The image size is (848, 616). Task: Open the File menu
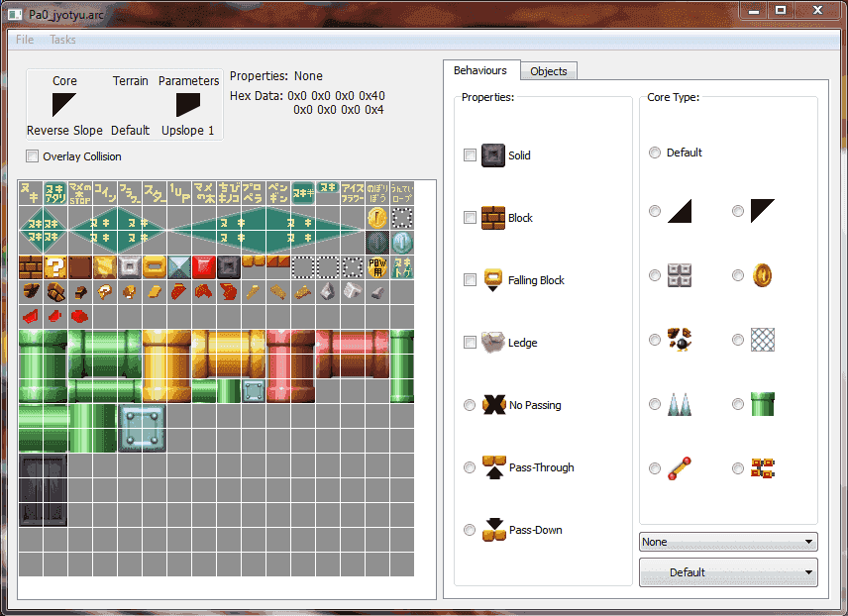pos(25,40)
